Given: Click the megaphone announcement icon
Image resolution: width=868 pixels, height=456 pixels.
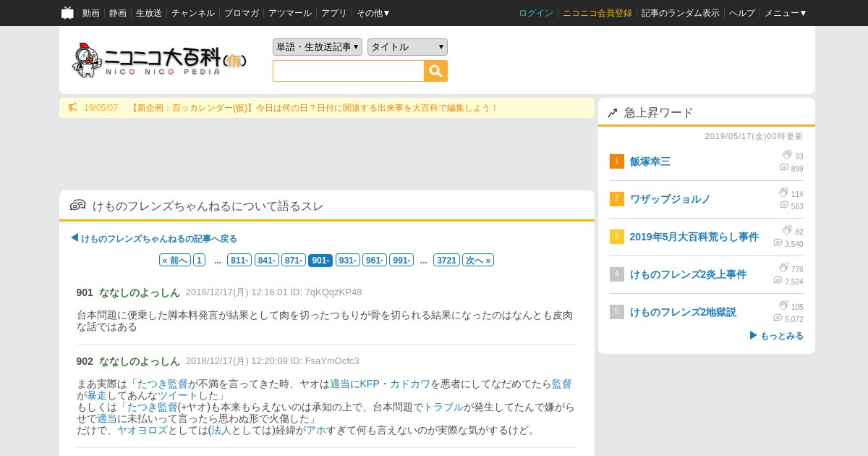Looking at the screenshot, I should pyautogui.click(x=72, y=108).
